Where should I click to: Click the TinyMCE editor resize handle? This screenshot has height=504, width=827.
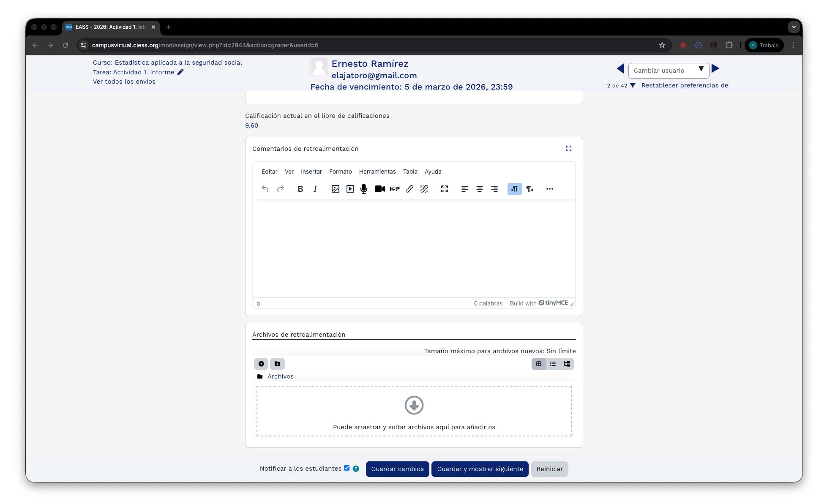tap(572, 305)
